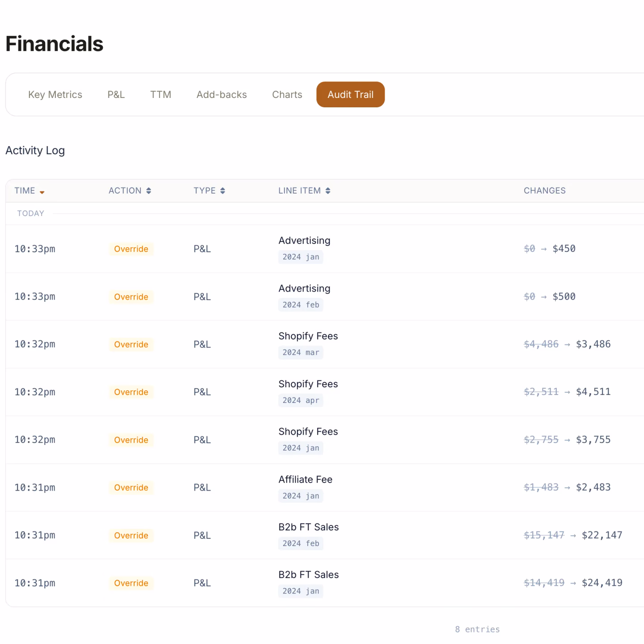
Task: Click the active Audit Trail tab
Action: [x=350, y=94]
